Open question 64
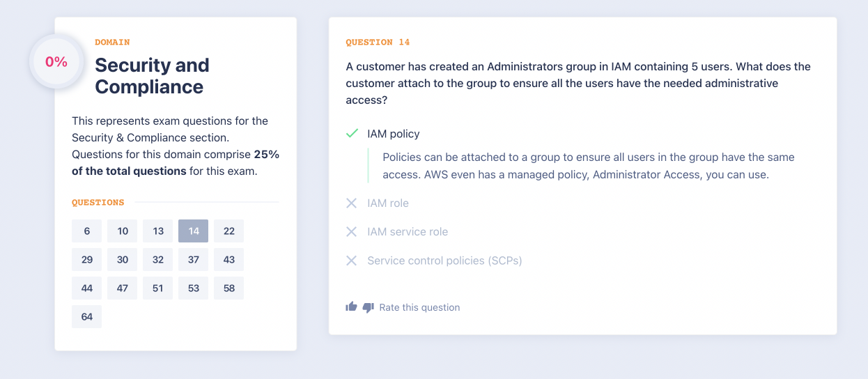 coord(87,316)
